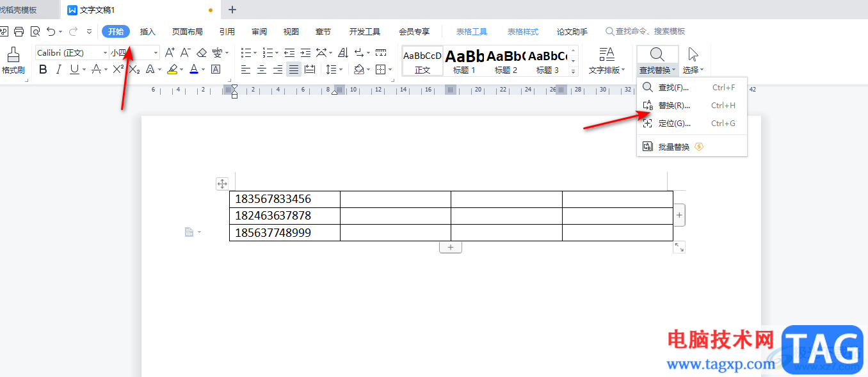
Task: Click the Format Painter (格式刷) tool
Action: [13, 61]
